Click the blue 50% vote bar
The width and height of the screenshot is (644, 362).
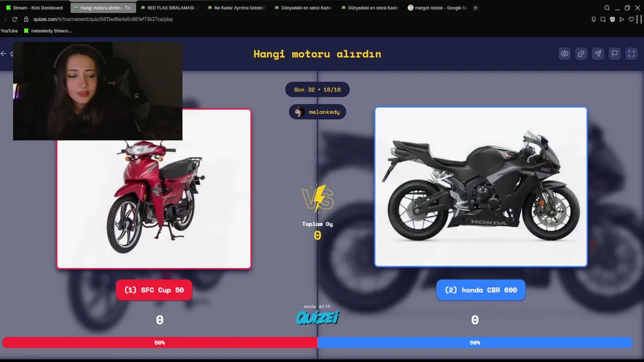475,342
